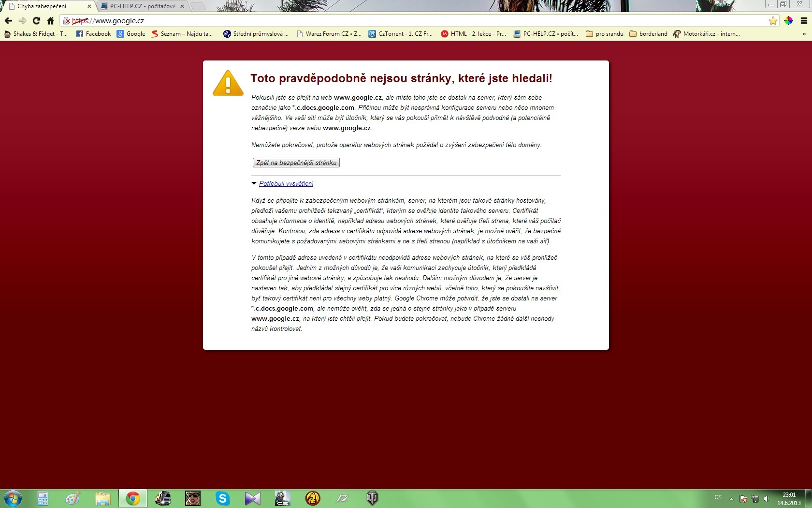
Task: Click the broken https lock icon
Action: (x=67, y=21)
